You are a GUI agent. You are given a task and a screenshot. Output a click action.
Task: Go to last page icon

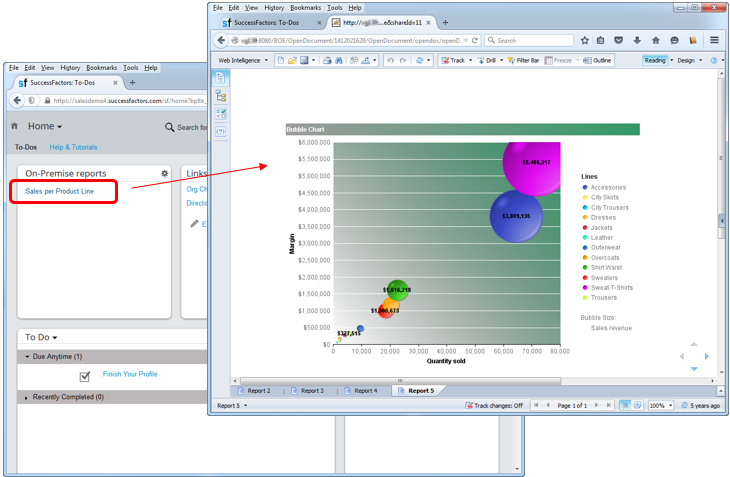click(608, 405)
